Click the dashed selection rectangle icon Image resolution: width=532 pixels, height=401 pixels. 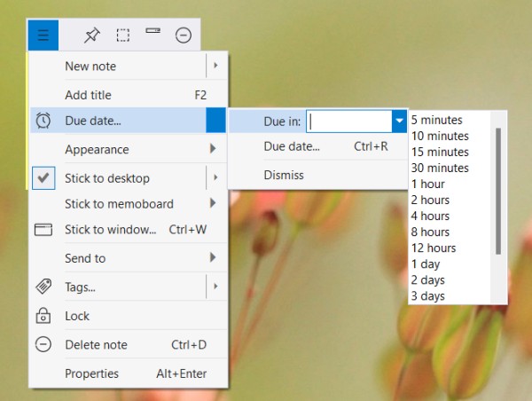click(123, 35)
